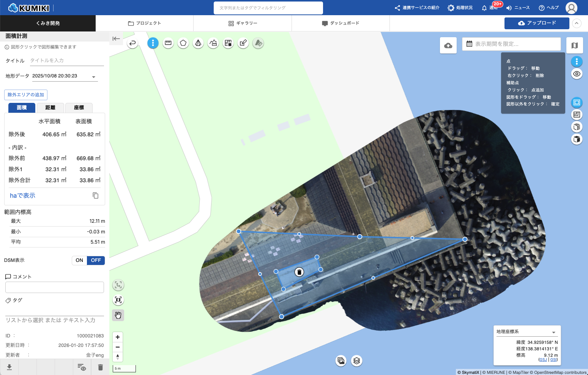Click the haで表示 link
Image resolution: width=588 pixels, height=375 pixels.
pos(22,195)
